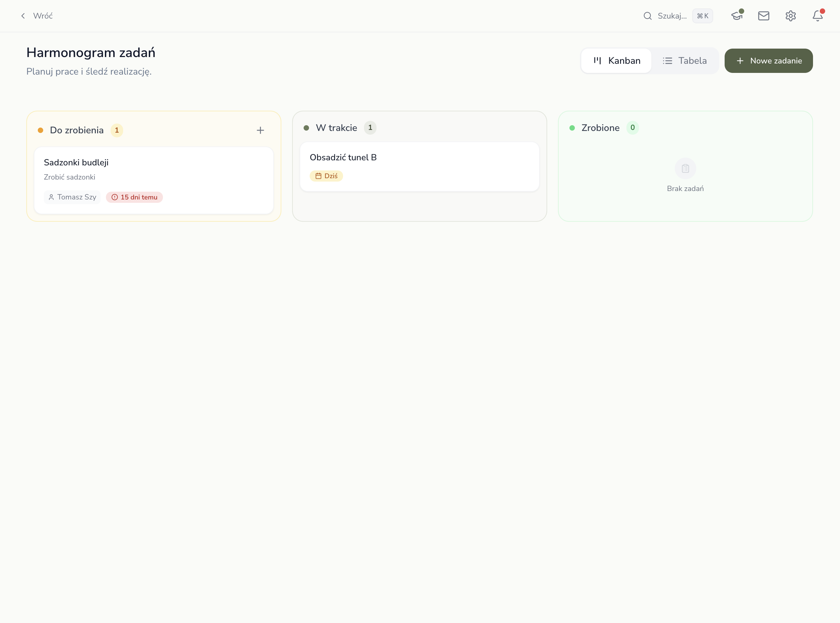Viewport: 840px width, 623px height.
Task: Click the back chevron arrow icon
Action: [23, 16]
